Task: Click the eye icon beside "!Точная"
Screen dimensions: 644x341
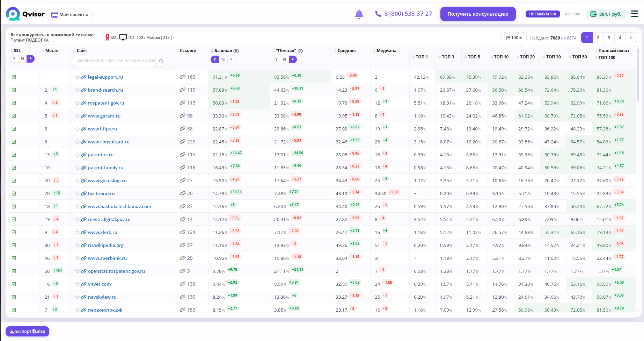Action: pyautogui.click(x=300, y=51)
